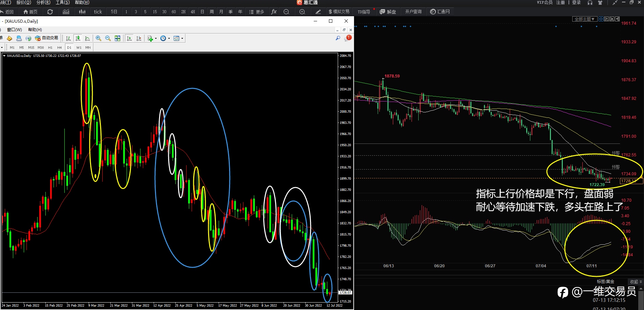Click the 注册 register link
The width and height of the screenshot is (644, 310).
coord(560,3)
